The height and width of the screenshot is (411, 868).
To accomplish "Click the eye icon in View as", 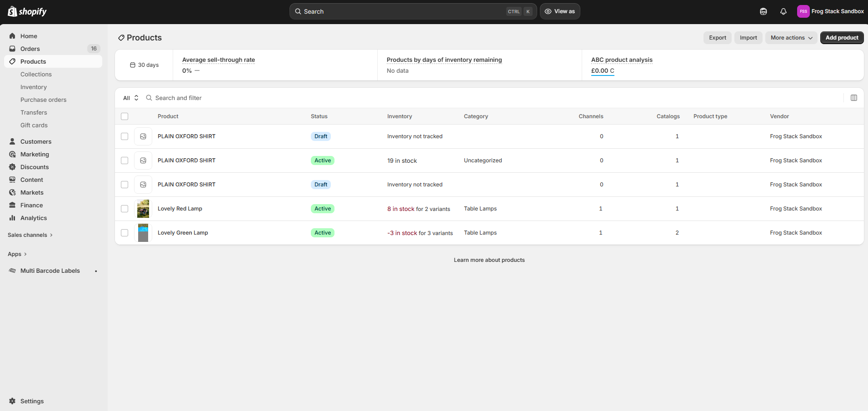I will (548, 11).
